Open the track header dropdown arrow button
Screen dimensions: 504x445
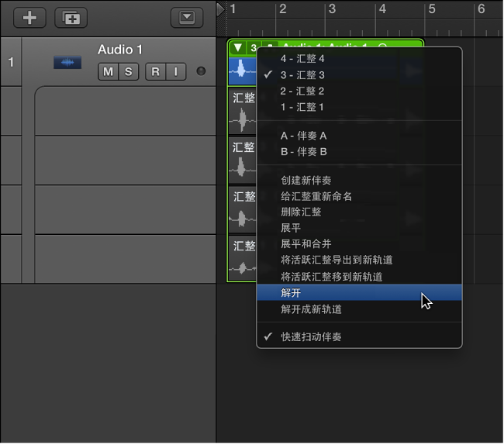pyautogui.click(x=187, y=18)
